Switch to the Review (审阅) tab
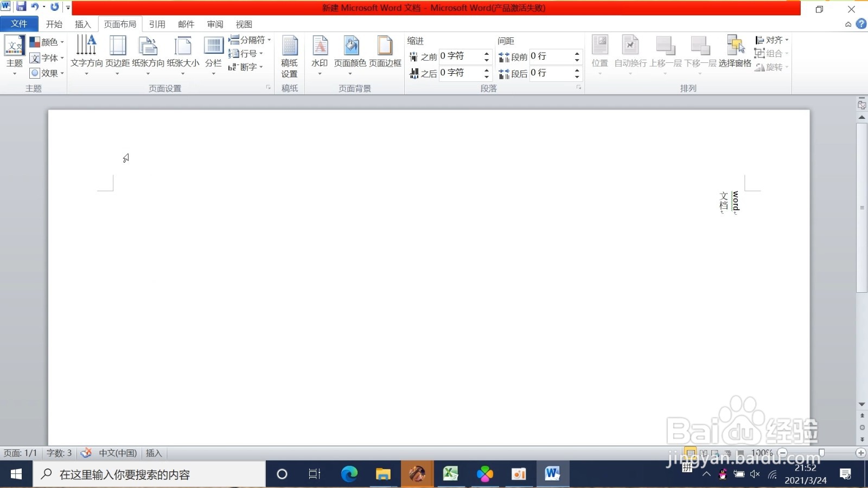Screen dimensions: 868x488 click(x=215, y=24)
